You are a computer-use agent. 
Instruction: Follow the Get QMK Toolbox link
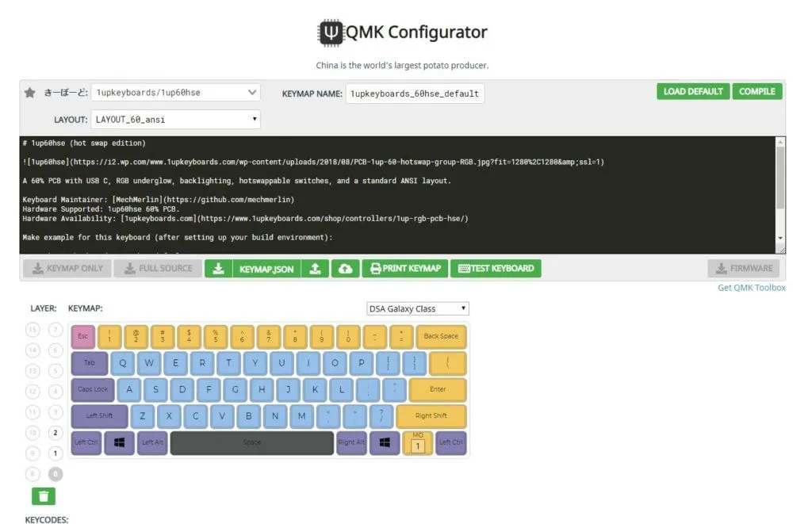coord(751,288)
